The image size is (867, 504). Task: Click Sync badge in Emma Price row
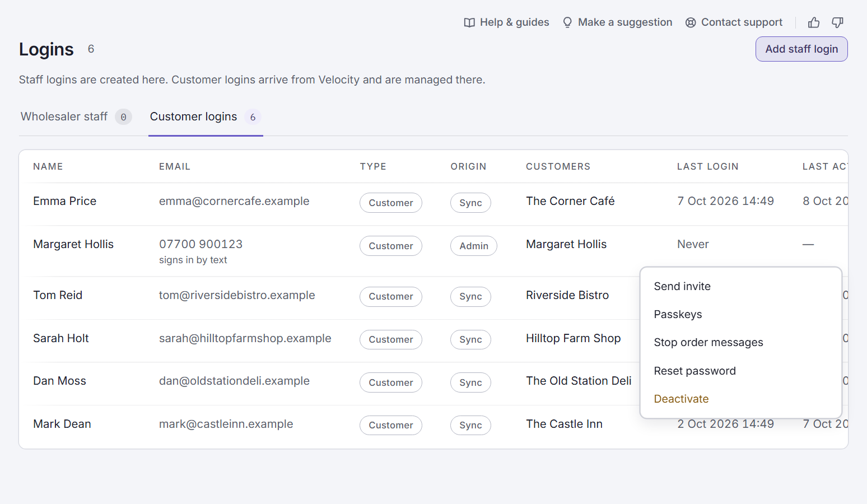[470, 203]
